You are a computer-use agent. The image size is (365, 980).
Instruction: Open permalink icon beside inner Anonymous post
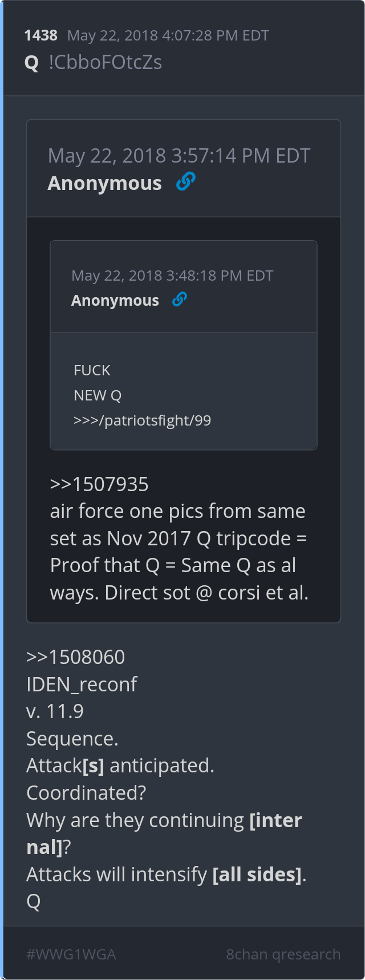[x=180, y=299]
